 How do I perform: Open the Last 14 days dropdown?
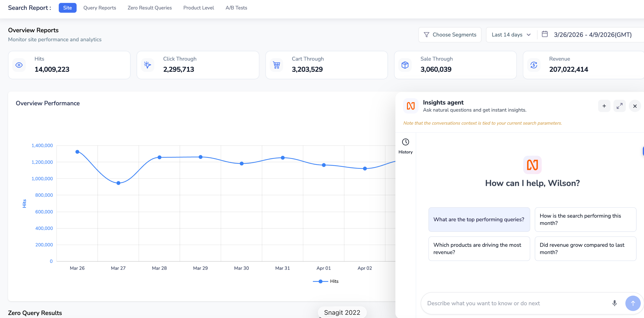click(511, 35)
